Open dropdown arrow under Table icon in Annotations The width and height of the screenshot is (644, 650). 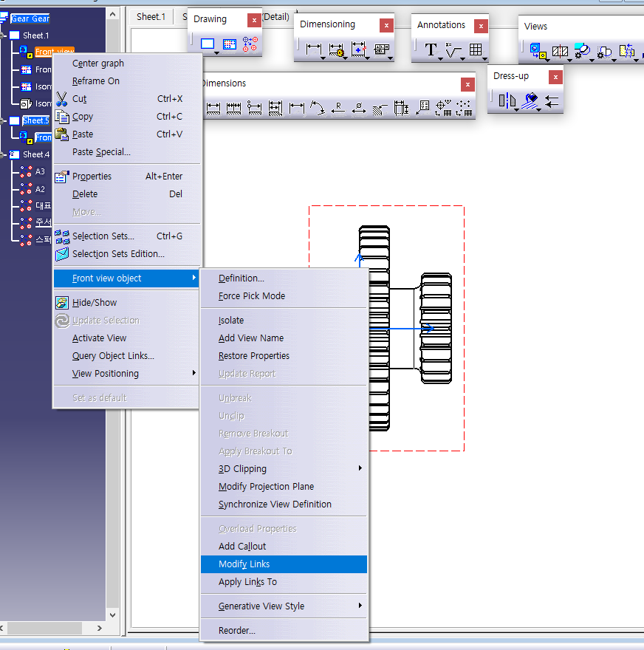click(x=484, y=59)
